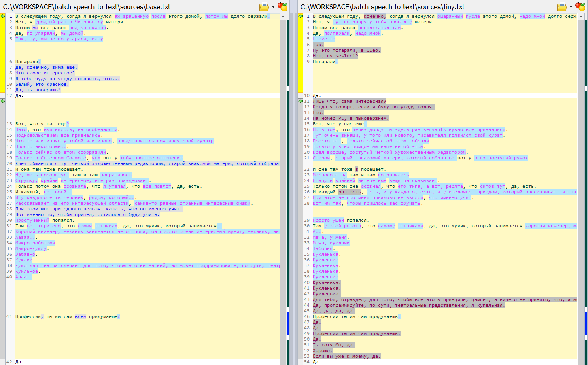The width and height of the screenshot is (588, 365).
Task: Click copy-to-left arrow at tiny.txt line 1
Action: (x=300, y=16)
